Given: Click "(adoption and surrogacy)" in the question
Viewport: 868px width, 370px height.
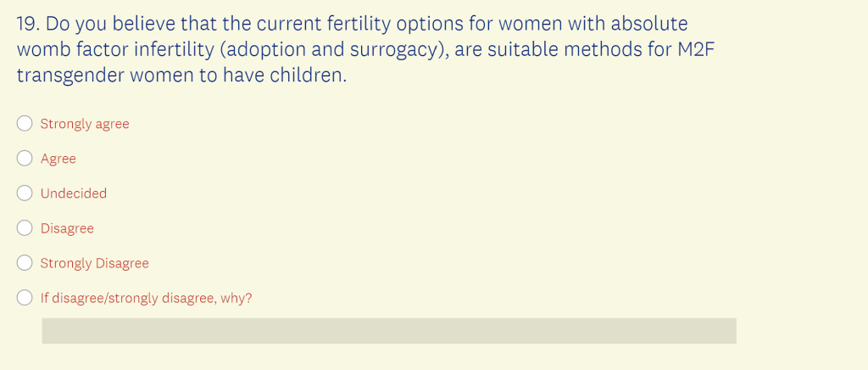Looking at the screenshot, I should click(333, 50).
